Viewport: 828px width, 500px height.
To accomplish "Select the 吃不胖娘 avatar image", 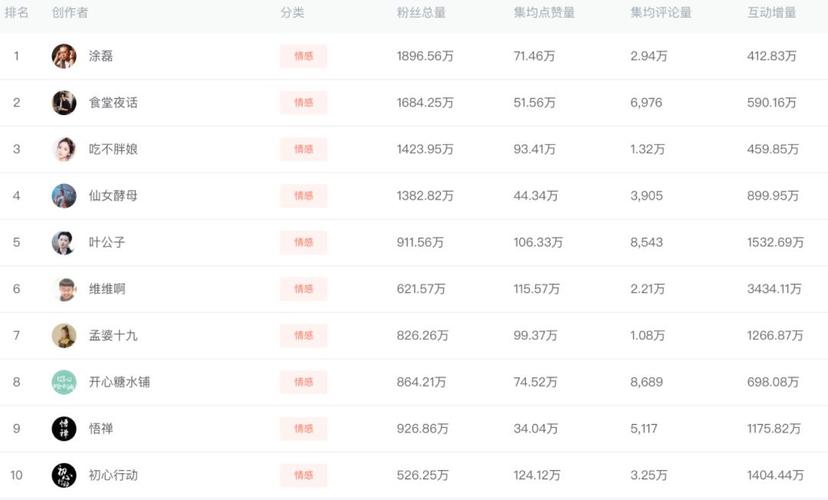I will tap(64, 149).
